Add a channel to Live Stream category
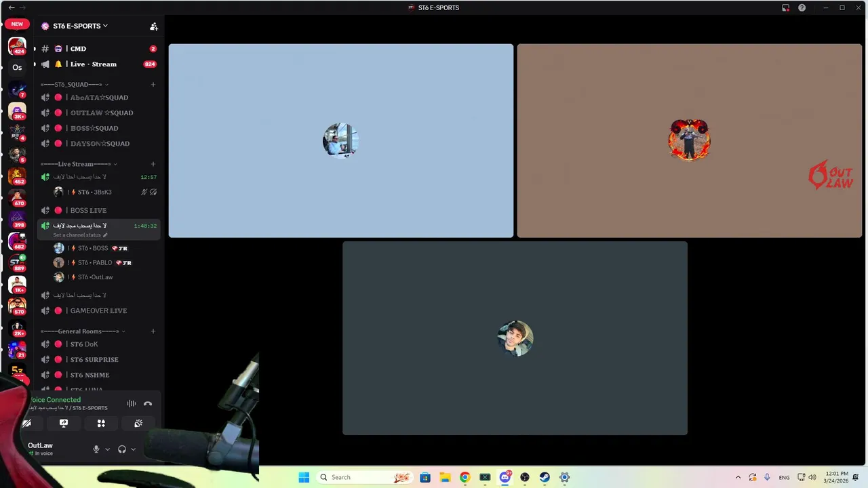868x488 pixels. pyautogui.click(x=153, y=164)
